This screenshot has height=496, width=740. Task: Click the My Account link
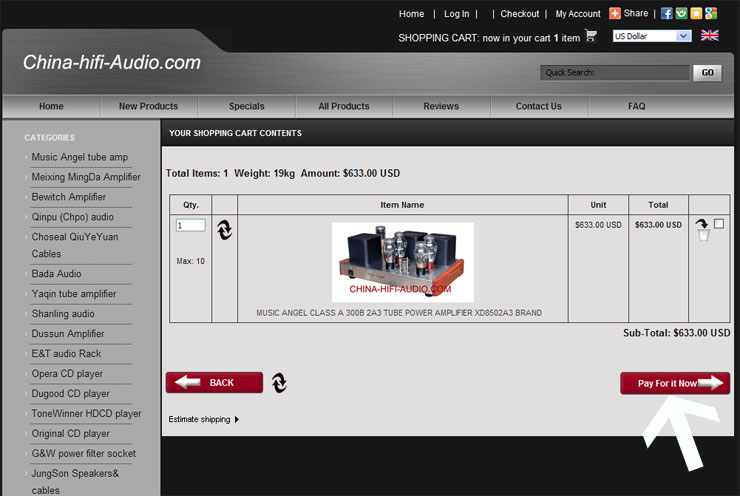(x=578, y=14)
